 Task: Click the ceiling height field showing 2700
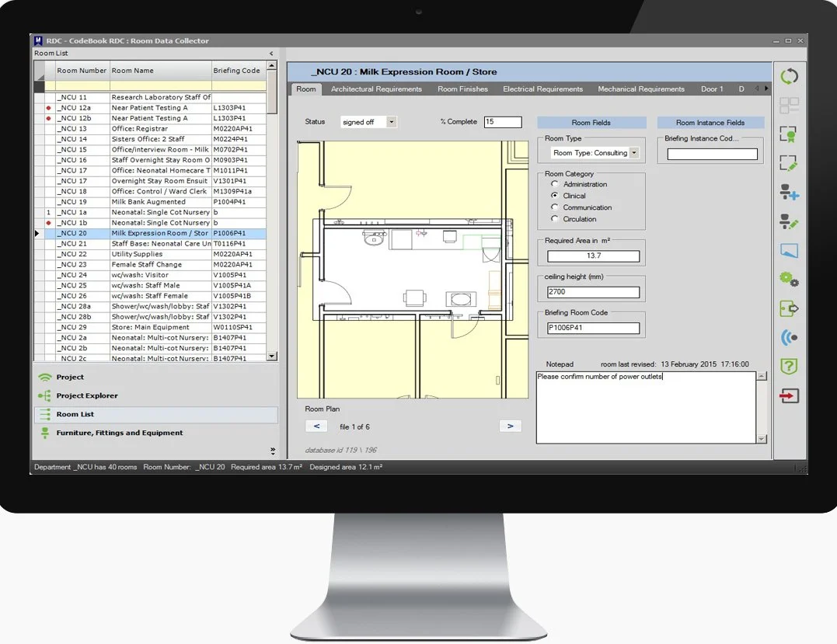[594, 292]
